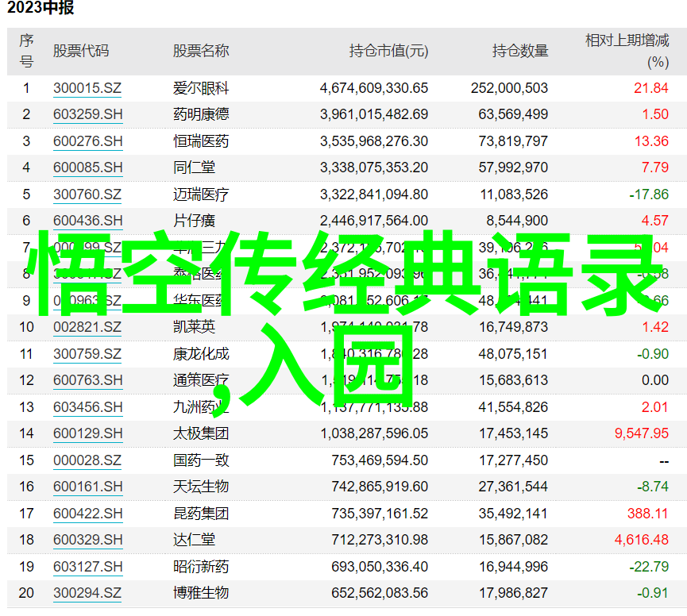The width and height of the screenshot is (687, 616).
Task: Select stock name 恒瑞医药
Action: [201, 141]
